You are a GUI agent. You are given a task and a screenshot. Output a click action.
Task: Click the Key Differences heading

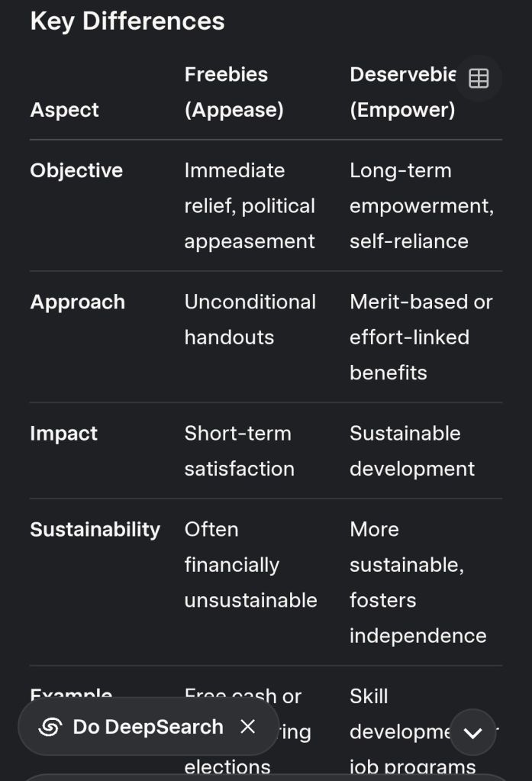[127, 21]
